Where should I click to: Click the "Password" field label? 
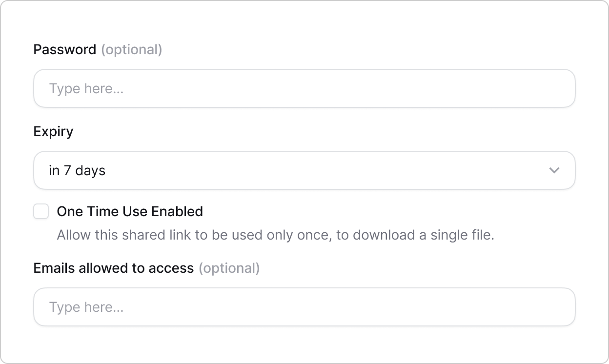pos(65,49)
